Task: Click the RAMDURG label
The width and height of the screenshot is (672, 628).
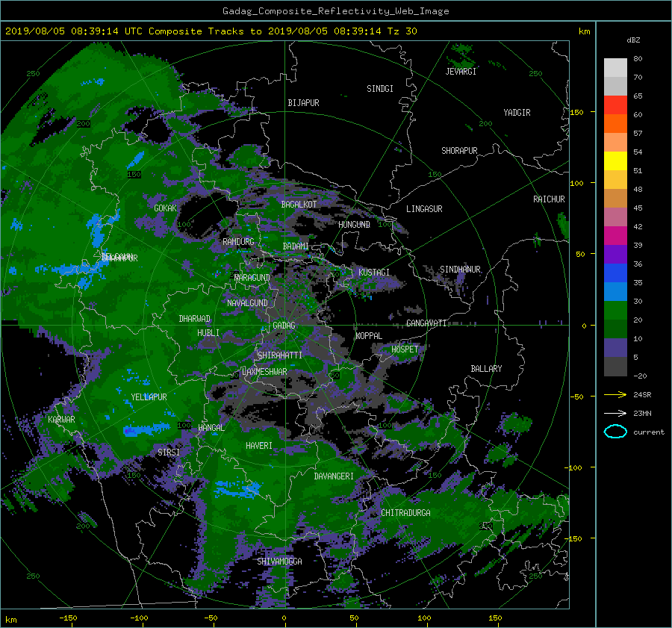Action: [238, 242]
